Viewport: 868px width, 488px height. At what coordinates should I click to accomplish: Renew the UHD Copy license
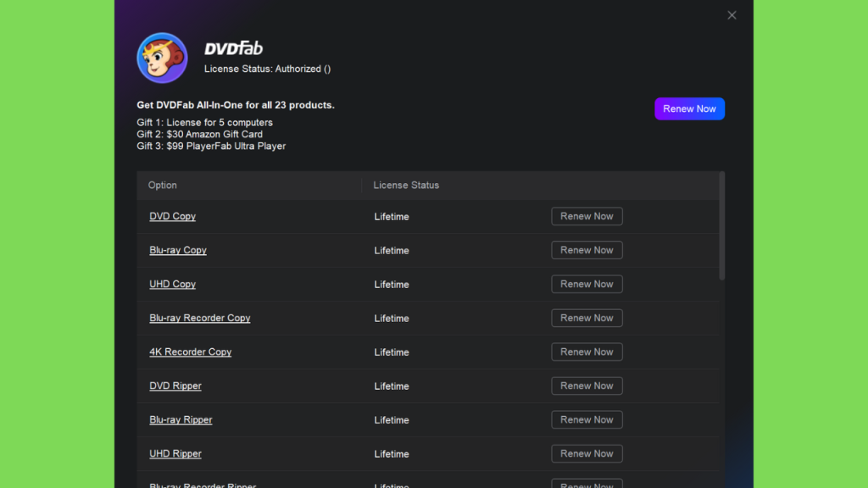[x=587, y=284]
